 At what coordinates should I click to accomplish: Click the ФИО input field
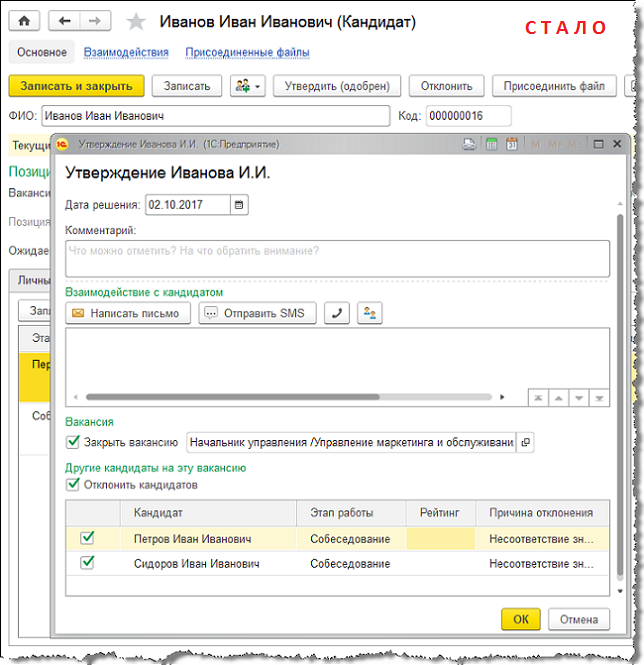[x=216, y=116]
